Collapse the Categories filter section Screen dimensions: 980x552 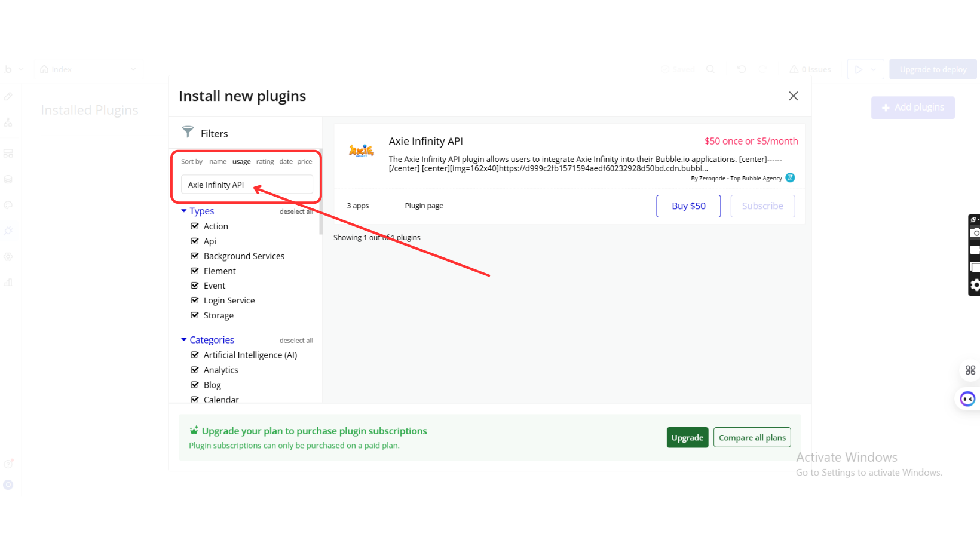coord(184,340)
